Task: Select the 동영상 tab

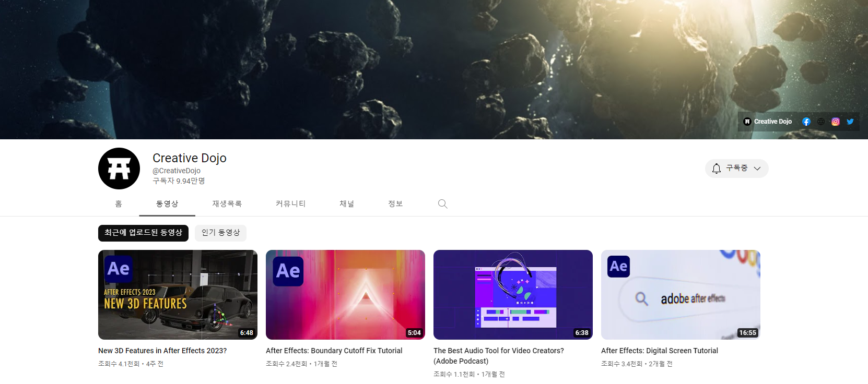Action: click(167, 204)
